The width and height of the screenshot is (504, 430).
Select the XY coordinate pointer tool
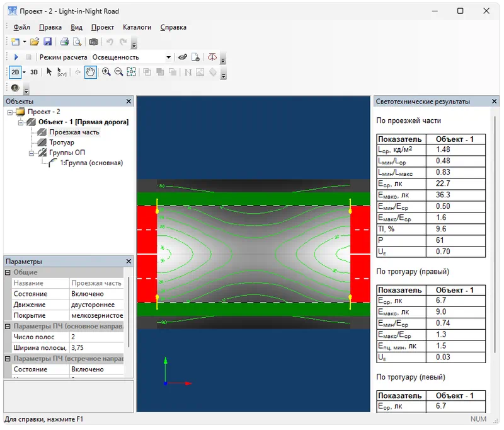(61, 72)
